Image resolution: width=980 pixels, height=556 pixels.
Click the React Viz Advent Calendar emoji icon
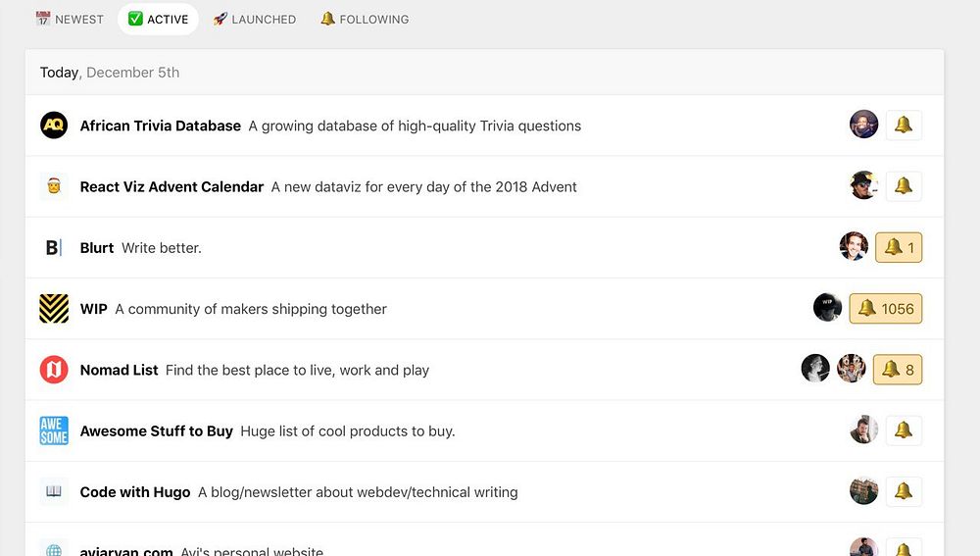coord(54,186)
